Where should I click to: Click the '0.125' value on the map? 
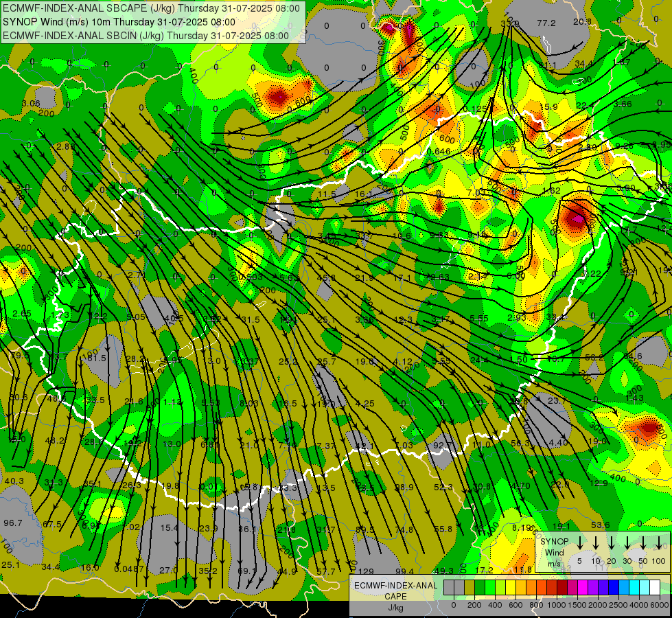(475, 109)
